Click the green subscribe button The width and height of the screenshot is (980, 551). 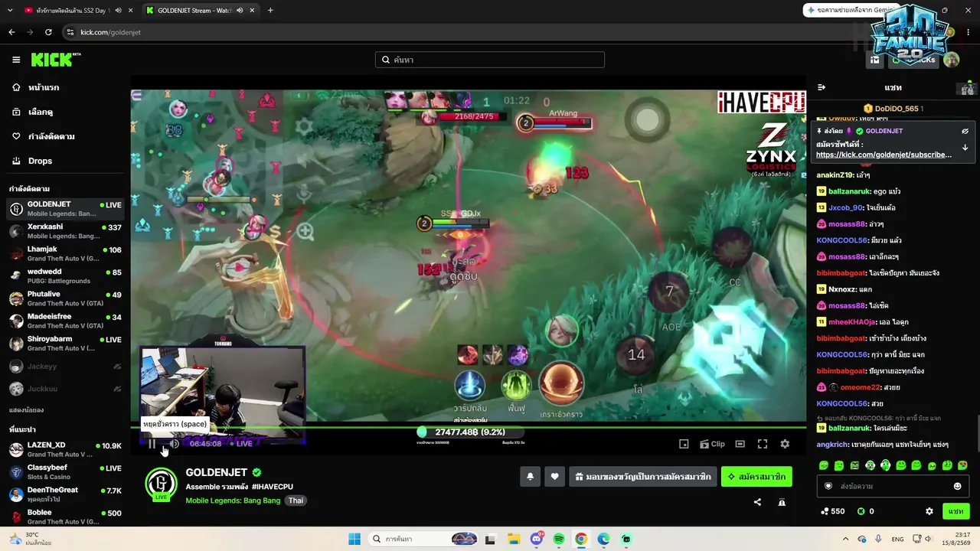[x=756, y=477]
